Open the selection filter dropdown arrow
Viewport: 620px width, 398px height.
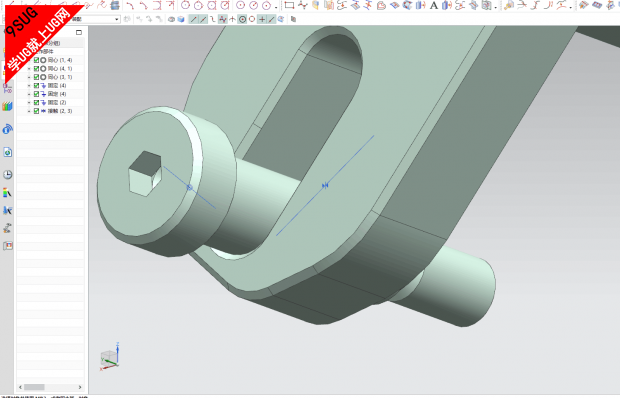[x=117, y=19]
